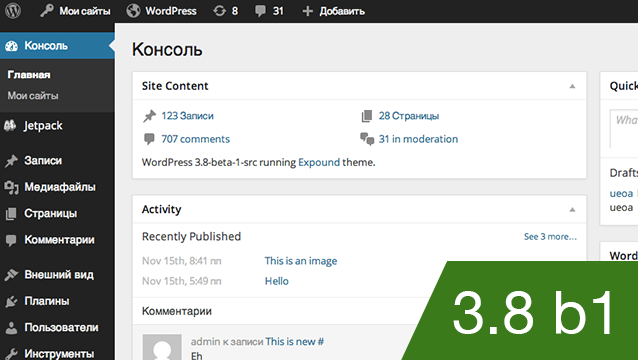Open the WordPress logo menu in the admin bar
Viewport: 638px width, 360px height.
pos(13,11)
